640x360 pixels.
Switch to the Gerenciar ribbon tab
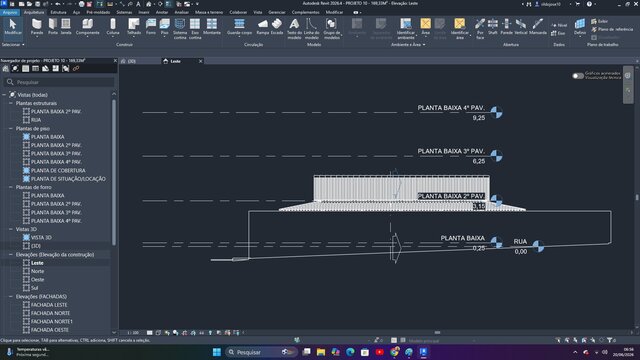point(277,12)
